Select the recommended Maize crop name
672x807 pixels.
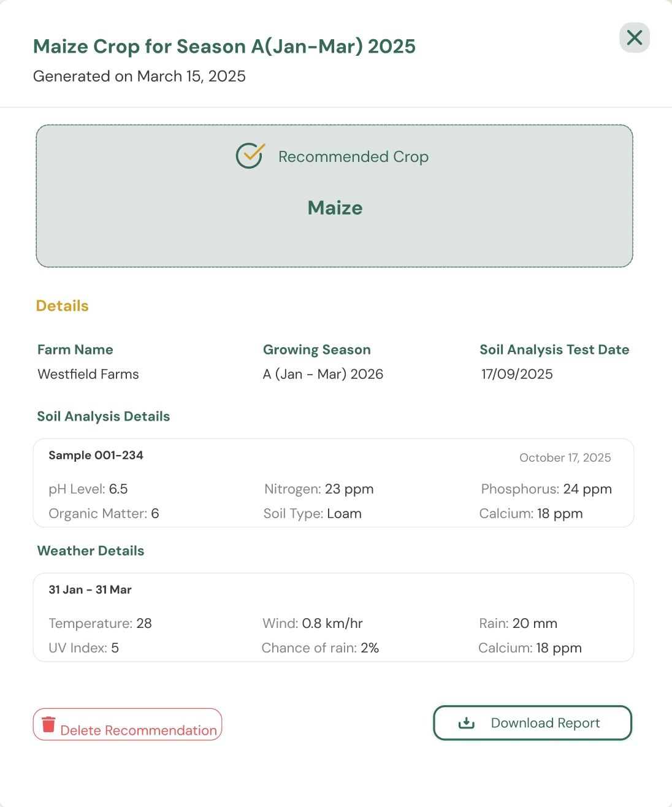pyautogui.click(x=335, y=208)
